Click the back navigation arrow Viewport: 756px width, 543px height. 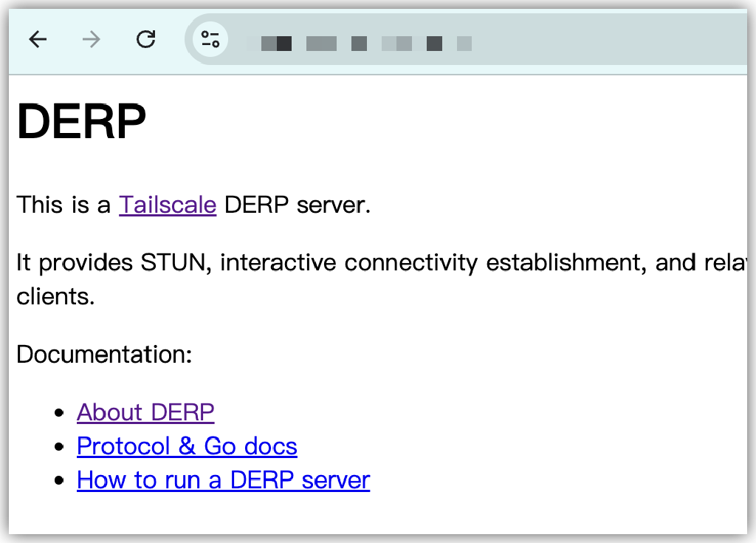pos(37,40)
